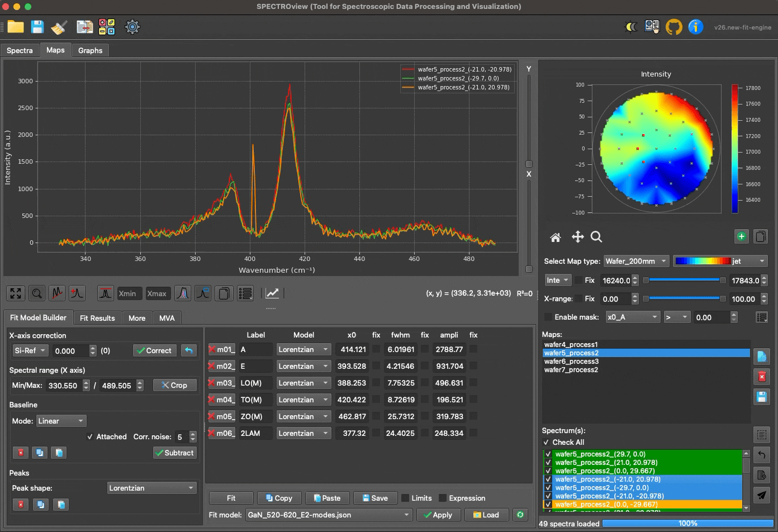This screenshot has height=532, width=778.
Task: Activate the zoom magnifier below the spectra plot
Action: (37, 293)
